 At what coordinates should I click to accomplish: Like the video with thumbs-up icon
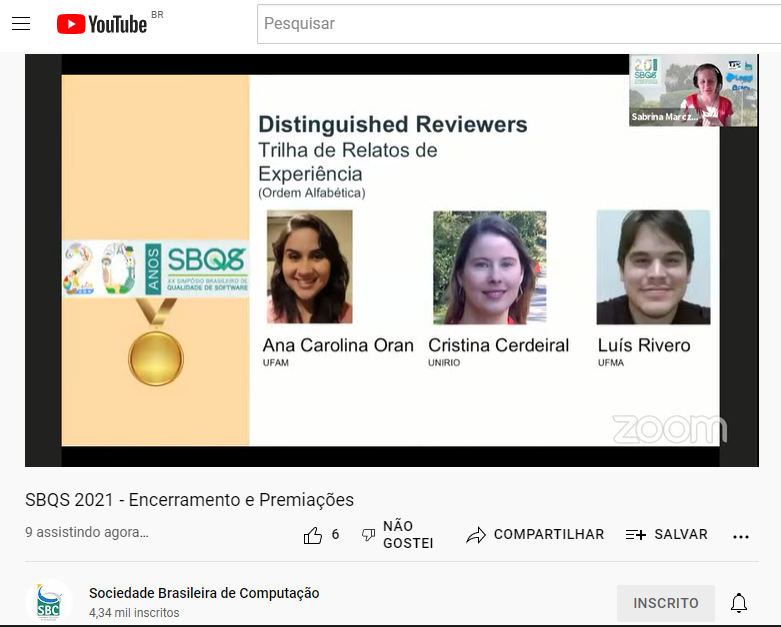point(313,535)
